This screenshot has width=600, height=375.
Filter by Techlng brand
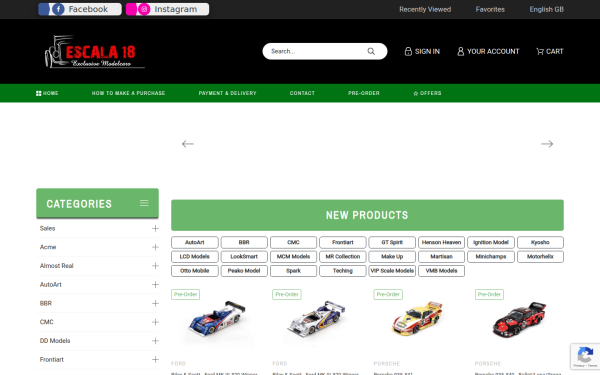click(343, 271)
